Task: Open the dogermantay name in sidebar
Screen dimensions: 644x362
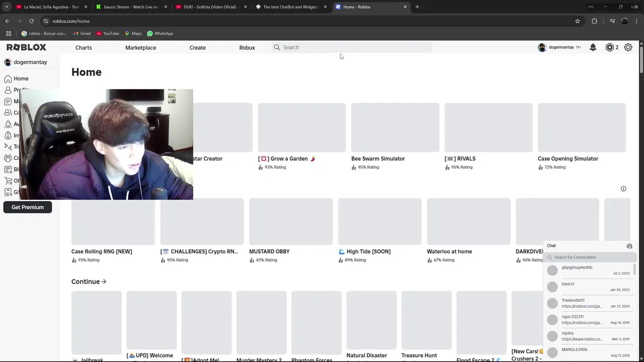Action: (30, 62)
